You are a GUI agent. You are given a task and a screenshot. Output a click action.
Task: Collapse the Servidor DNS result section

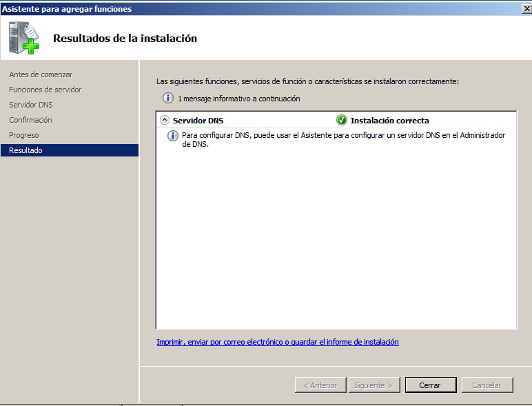coord(164,120)
